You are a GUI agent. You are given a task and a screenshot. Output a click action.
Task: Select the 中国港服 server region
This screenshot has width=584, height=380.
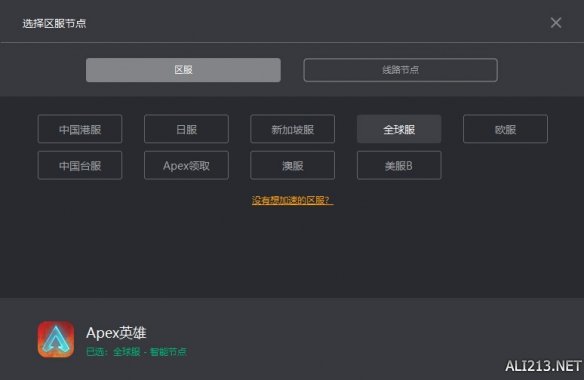click(80, 129)
